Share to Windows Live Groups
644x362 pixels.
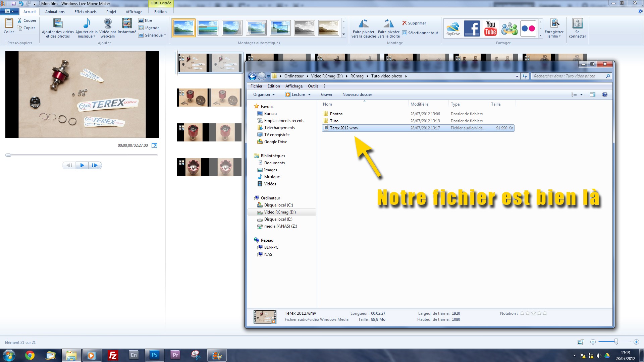[509, 28]
